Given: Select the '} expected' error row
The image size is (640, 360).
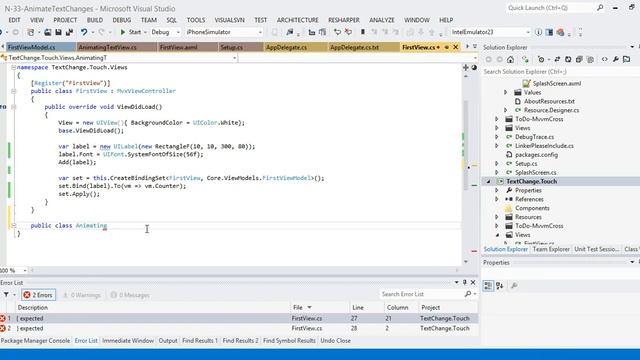Looking at the screenshot, I should tap(239, 328).
